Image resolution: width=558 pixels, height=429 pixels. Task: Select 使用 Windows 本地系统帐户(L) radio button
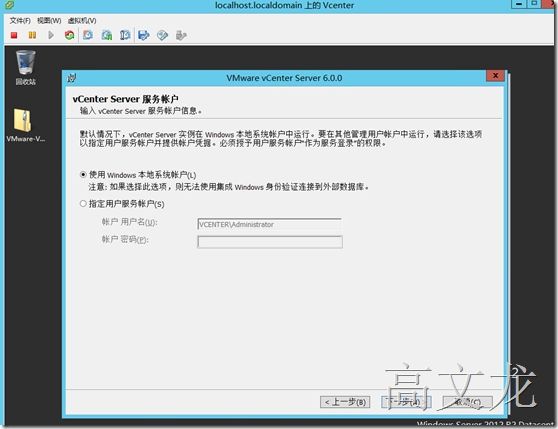coord(83,175)
